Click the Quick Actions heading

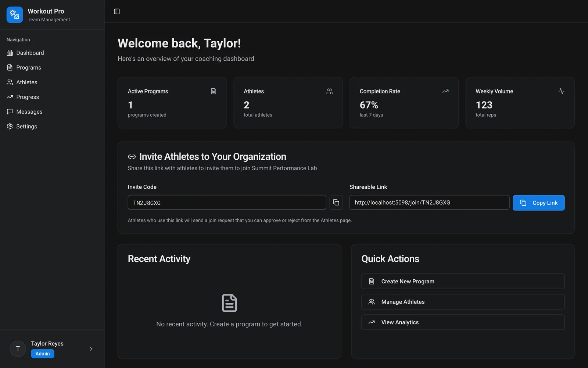(x=390, y=259)
